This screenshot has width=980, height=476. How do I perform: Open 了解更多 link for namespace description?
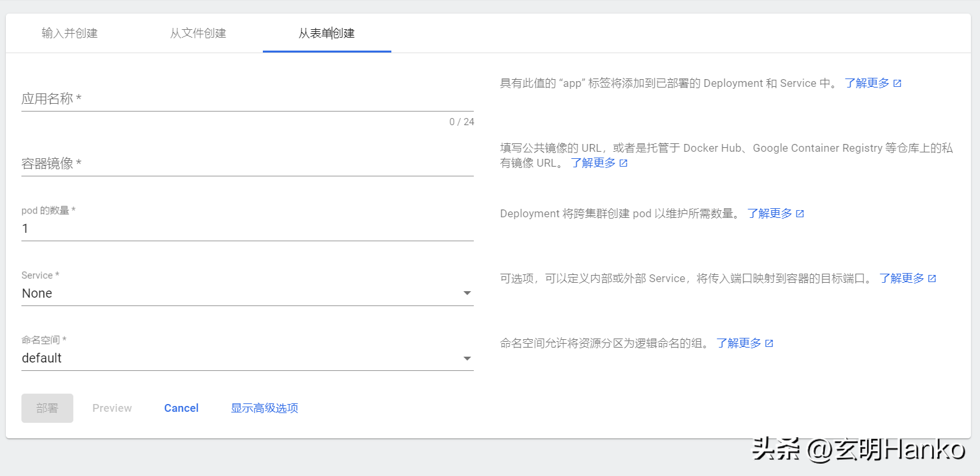pos(739,343)
